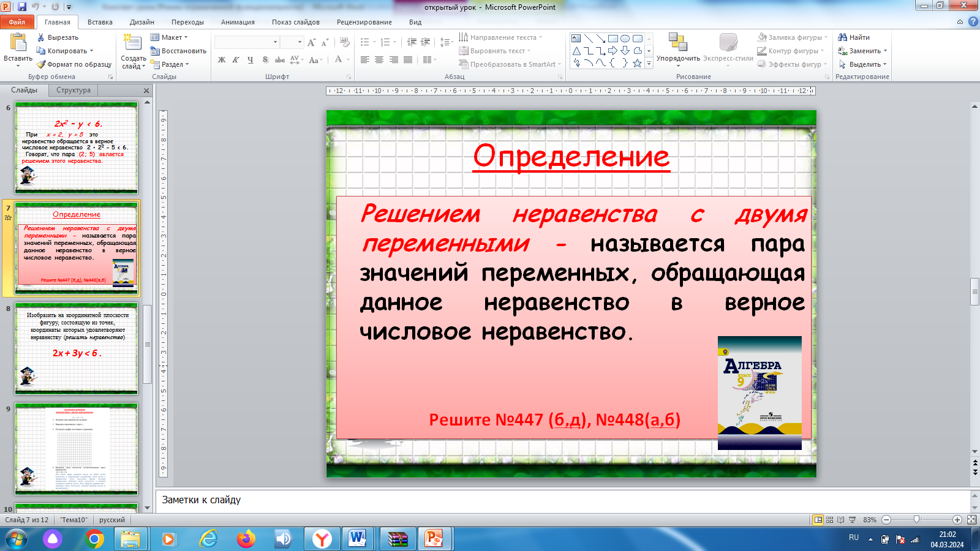Image resolution: width=980 pixels, height=551 pixels.
Task: Toggle bold formatting (Ж)
Action: tap(222, 59)
